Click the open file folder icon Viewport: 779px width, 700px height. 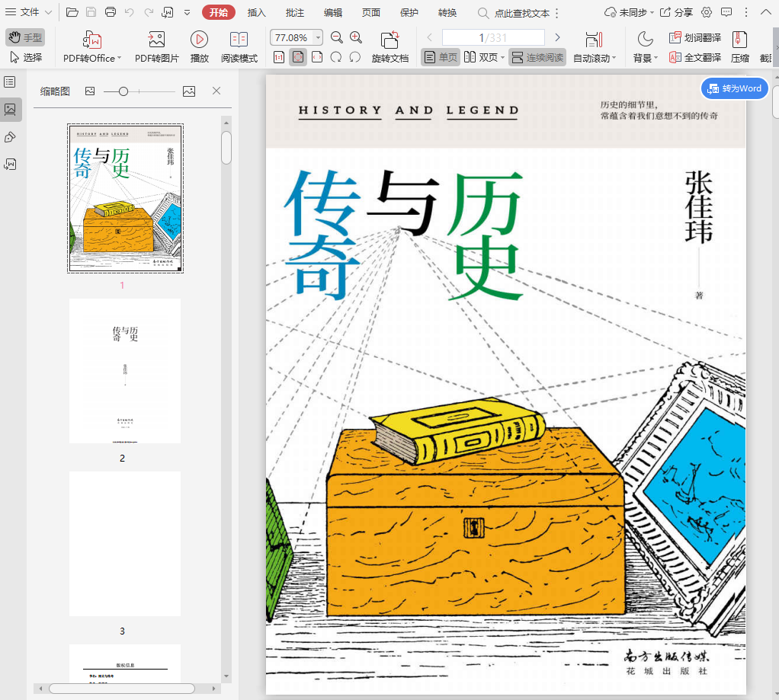[72, 12]
